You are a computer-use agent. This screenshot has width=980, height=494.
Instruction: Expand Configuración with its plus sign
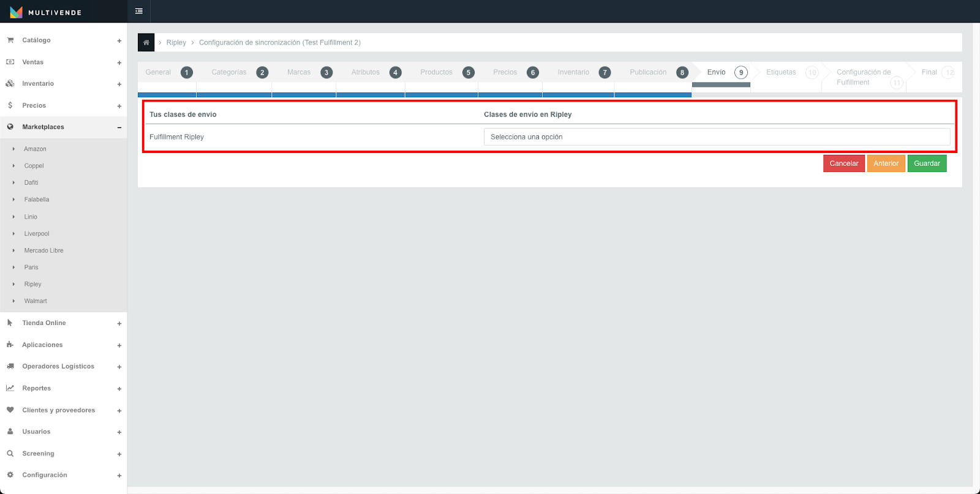(x=119, y=476)
